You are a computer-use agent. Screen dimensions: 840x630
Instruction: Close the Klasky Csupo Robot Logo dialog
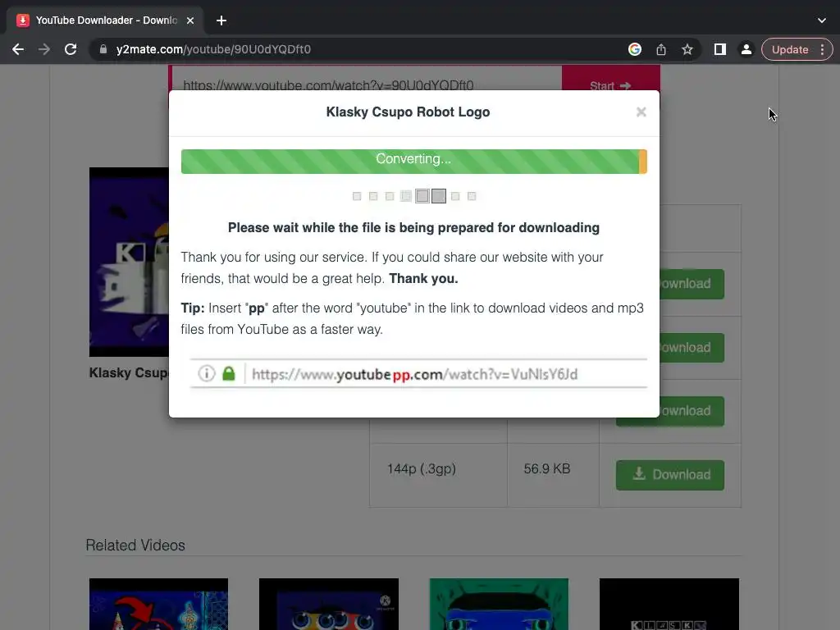pos(641,112)
